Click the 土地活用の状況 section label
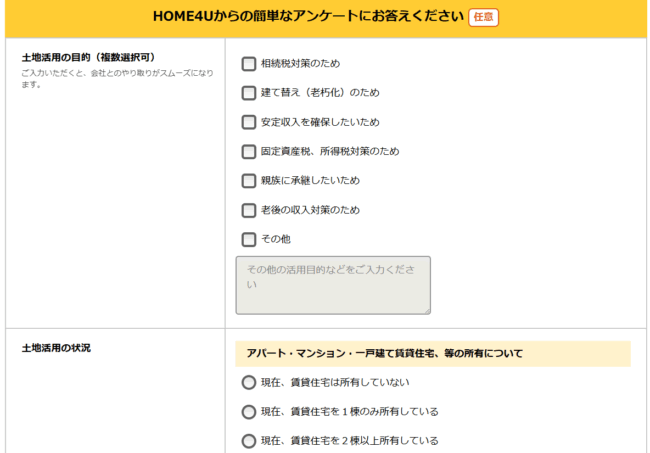 click(x=56, y=348)
